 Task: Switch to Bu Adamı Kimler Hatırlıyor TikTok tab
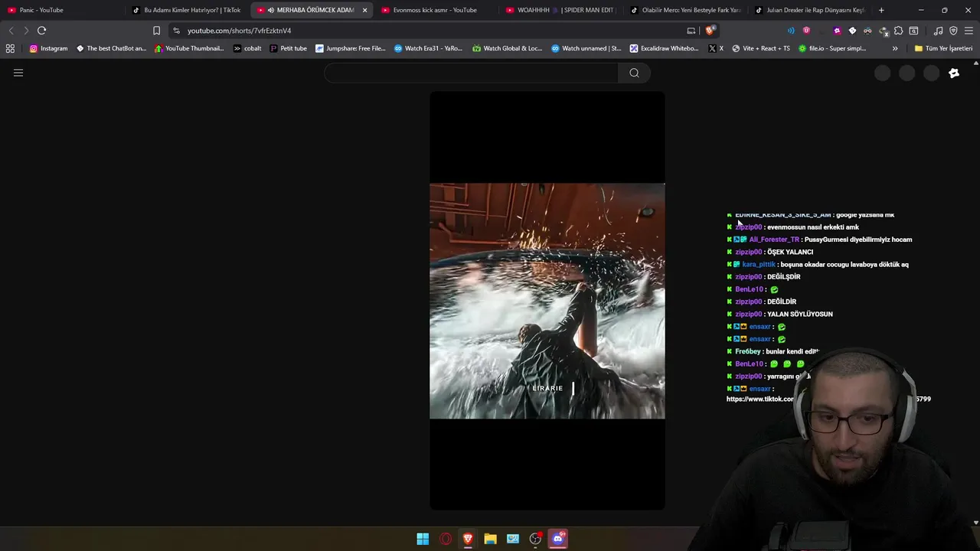point(188,10)
